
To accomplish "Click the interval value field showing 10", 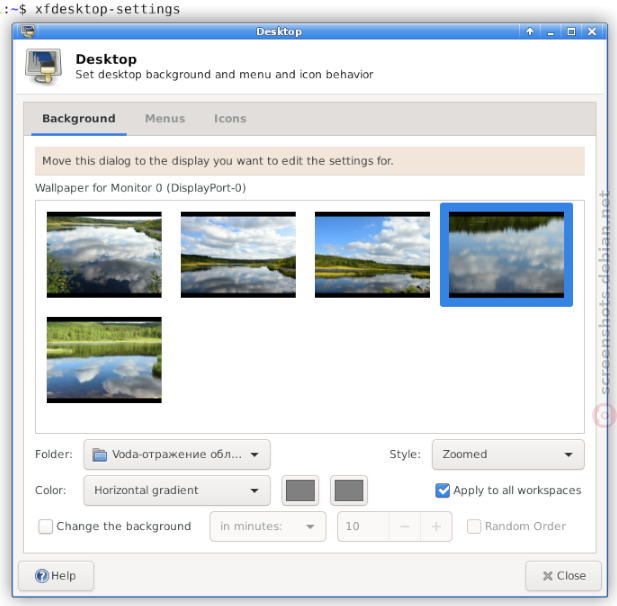I will (x=363, y=527).
